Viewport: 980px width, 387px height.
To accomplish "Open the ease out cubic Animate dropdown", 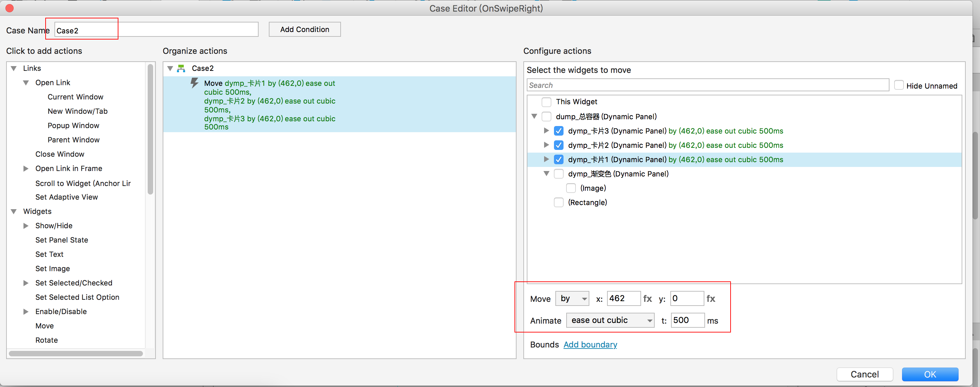I will (x=610, y=321).
